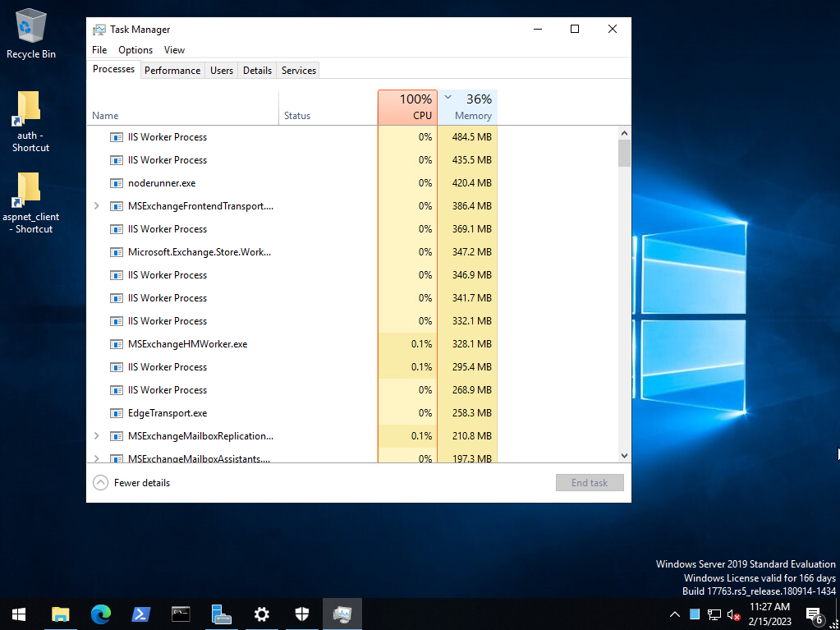The height and width of the screenshot is (630, 840).
Task: Click the MSExchangeHMWorker.exe process icon
Action: point(117,344)
